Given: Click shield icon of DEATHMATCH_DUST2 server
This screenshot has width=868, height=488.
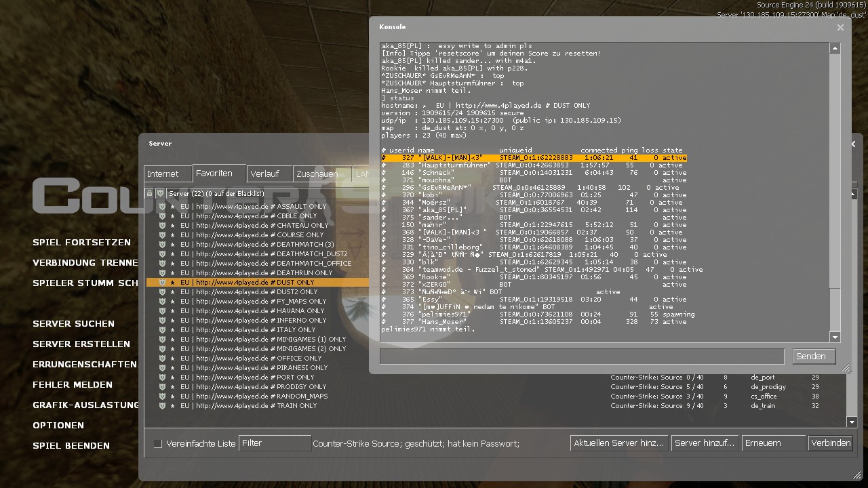Looking at the screenshot, I should click(162, 254).
